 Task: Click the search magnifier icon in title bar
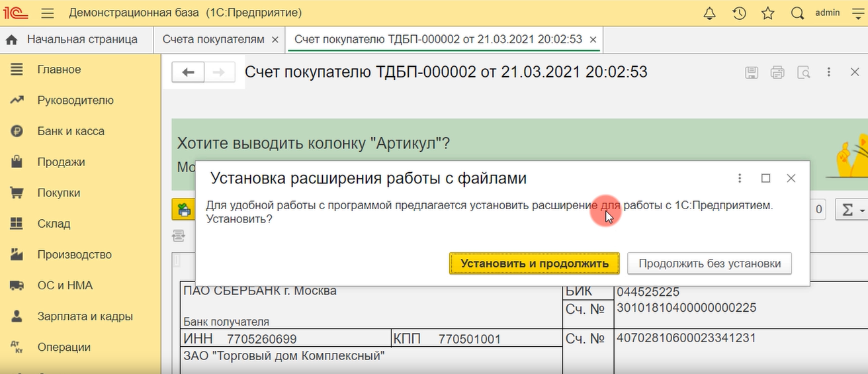(798, 13)
